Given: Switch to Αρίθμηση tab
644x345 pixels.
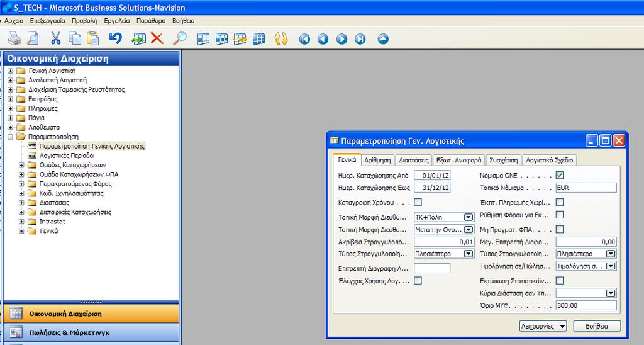Looking at the screenshot, I should tap(378, 160).
